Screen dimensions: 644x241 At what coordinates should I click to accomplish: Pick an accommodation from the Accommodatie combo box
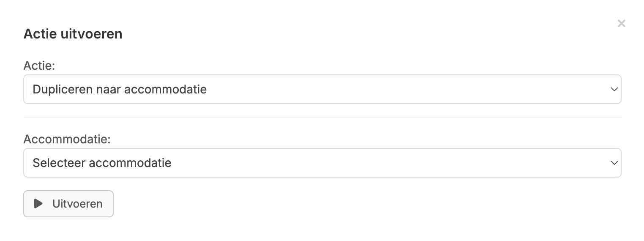pyautogui.click(x=322, y=163)
